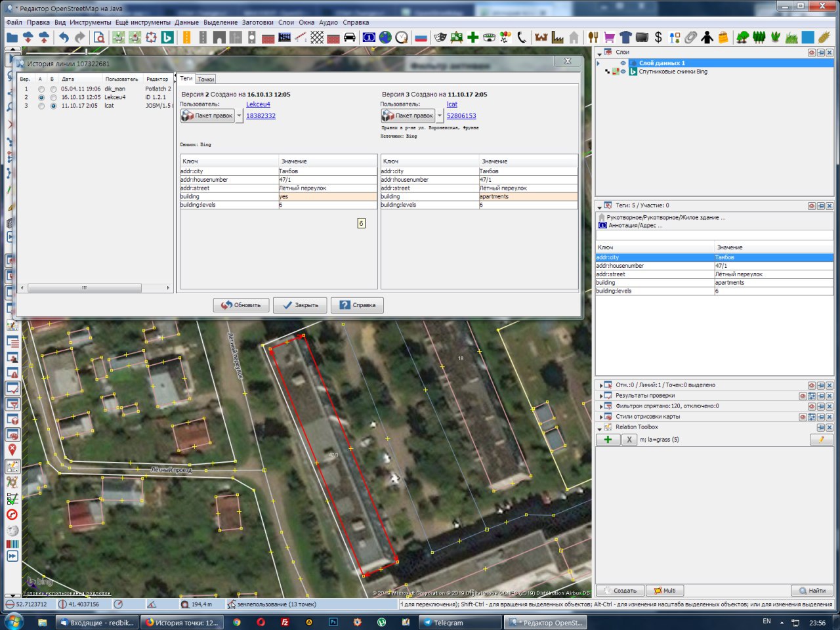Viewport: 840px width, 630px height.
Task: Open changeset dropdown arrow beside 18382332
Action: [239, 115]
